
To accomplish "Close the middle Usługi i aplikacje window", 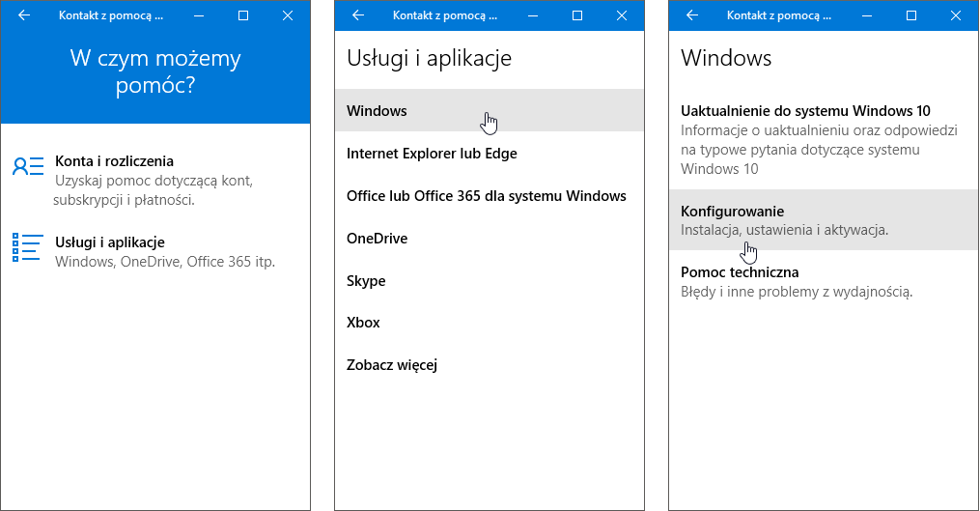I will (621, 15).
